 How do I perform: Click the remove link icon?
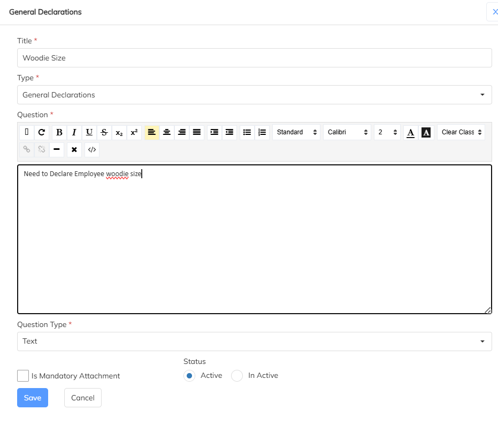click(x=42, y=150)
